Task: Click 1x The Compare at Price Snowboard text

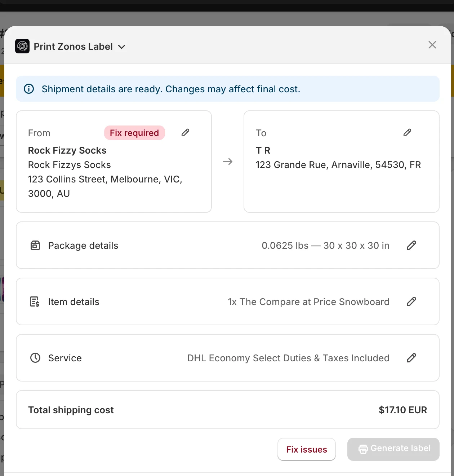Action: (x=309, y=302)
